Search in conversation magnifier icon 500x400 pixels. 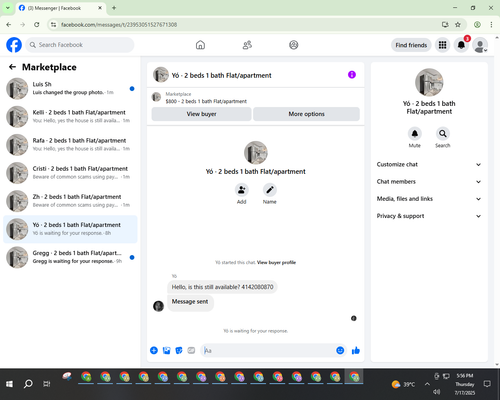tap(443, 134)
